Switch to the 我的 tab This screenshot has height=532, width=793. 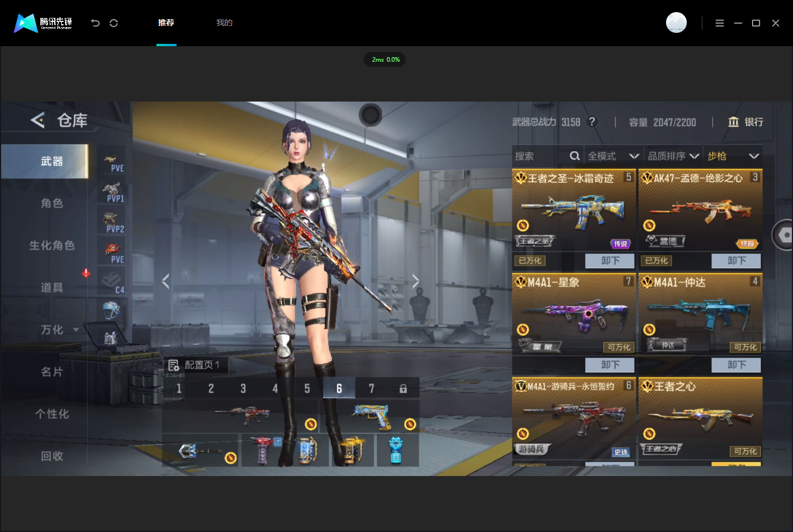pos(225,23)
